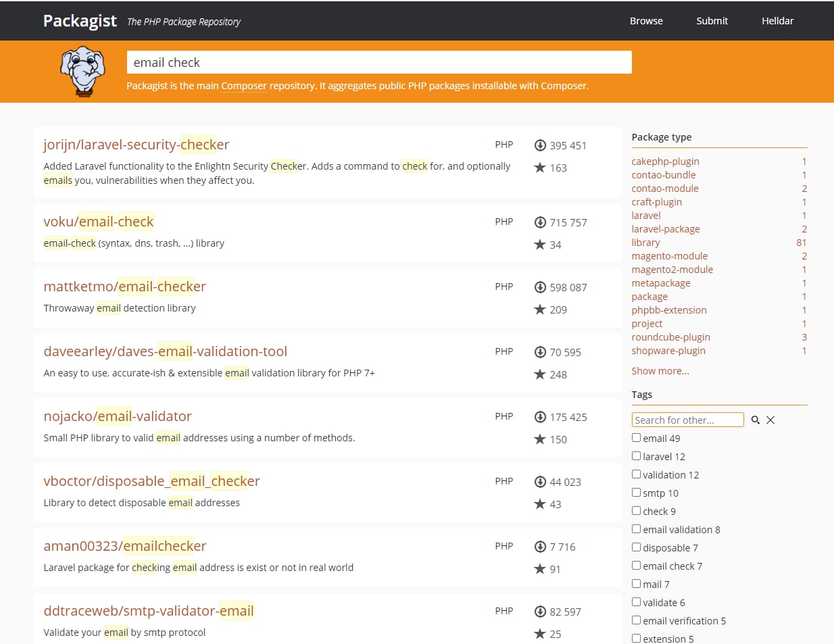Select the 'mail 7' tag checkbox
Image resolution: width=834 pixels, height=644 pixels.
[636, 584]
